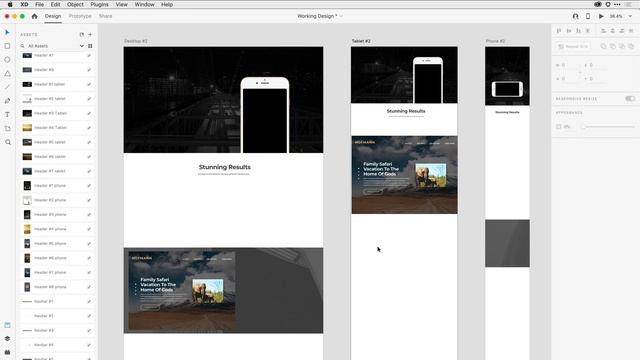
Task: Click Stunning Results heading on Desktop artboard
Action: (224, 167)
